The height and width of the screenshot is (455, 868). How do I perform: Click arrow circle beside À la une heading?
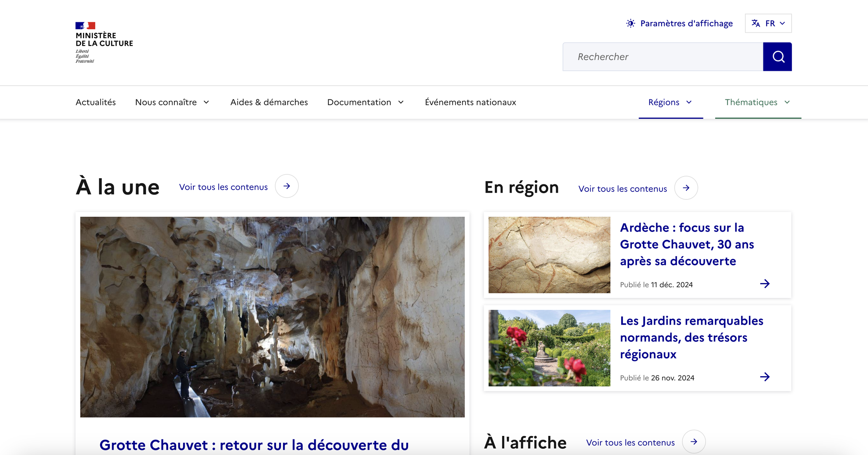(287, 186)
